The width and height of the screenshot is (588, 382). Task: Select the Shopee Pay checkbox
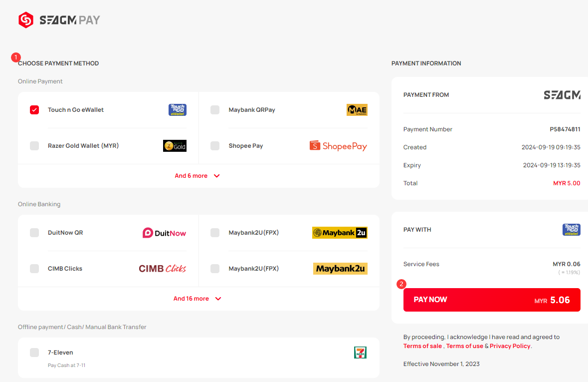click(x=215, y=146)
